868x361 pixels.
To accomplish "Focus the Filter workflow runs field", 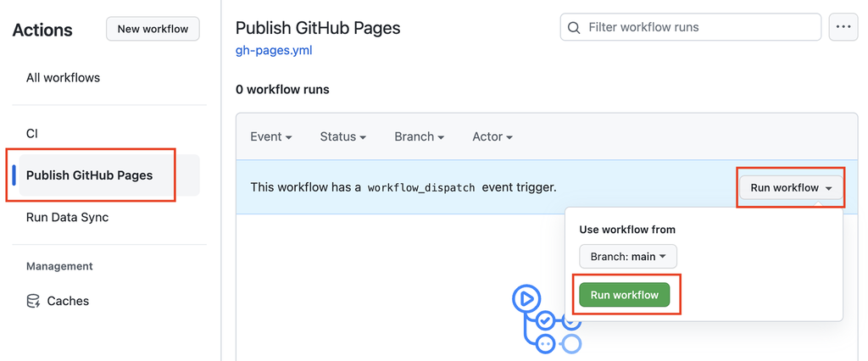I will click(x=690, y=27).
